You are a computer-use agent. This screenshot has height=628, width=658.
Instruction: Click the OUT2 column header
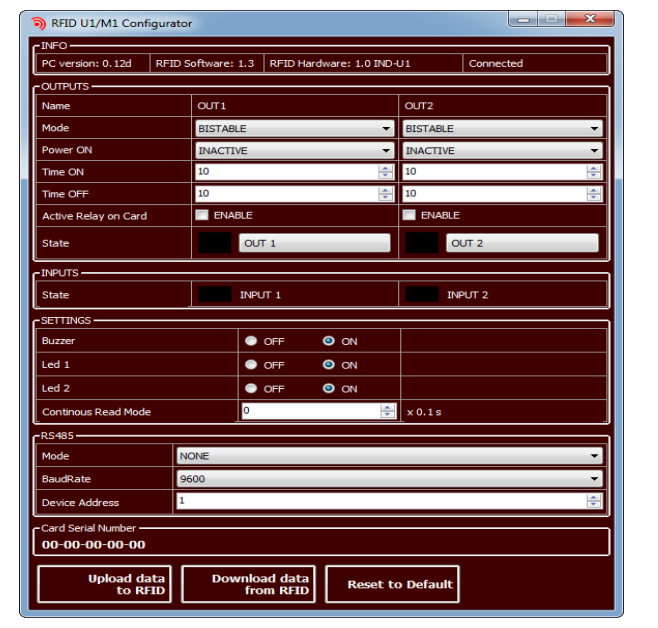(419, 106)
